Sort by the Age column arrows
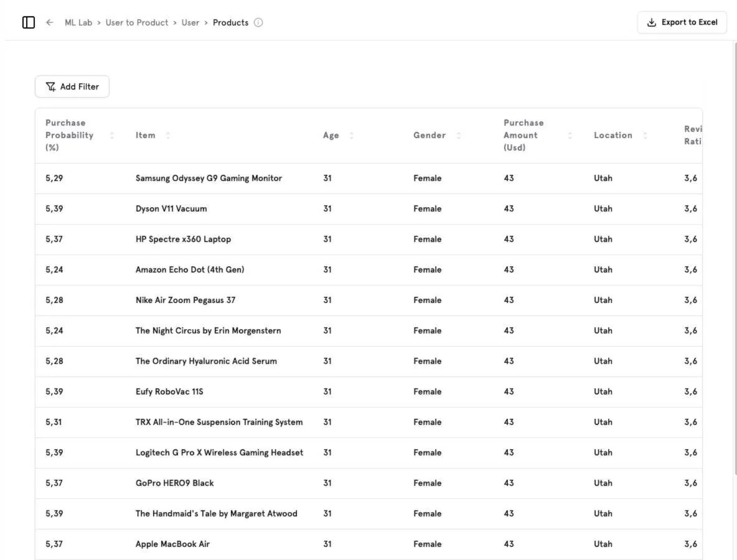The image size is (737, 560). click(x=352, y=135)
